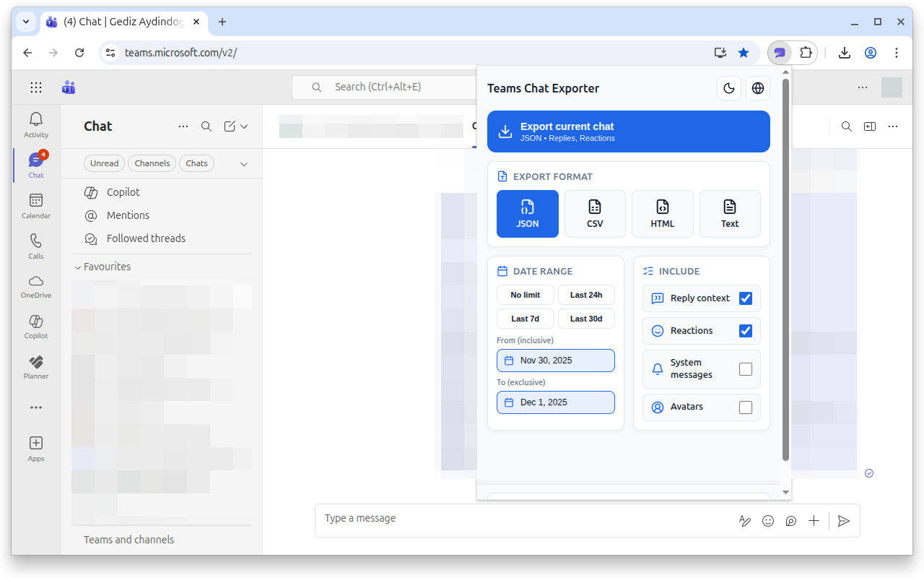Open the language globe selector in exporter
Viewport: 924px width, 578px height.
(x=757, y=87)
